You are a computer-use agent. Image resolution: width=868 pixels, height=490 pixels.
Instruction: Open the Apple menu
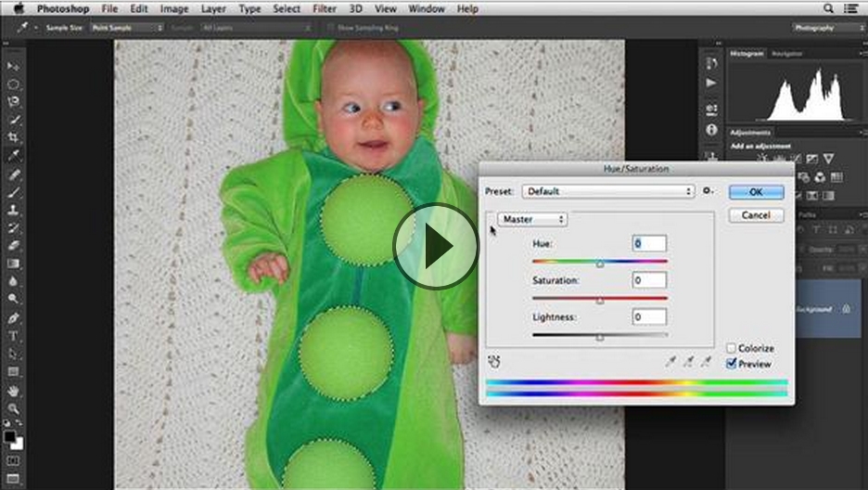(x=19, y=8)
